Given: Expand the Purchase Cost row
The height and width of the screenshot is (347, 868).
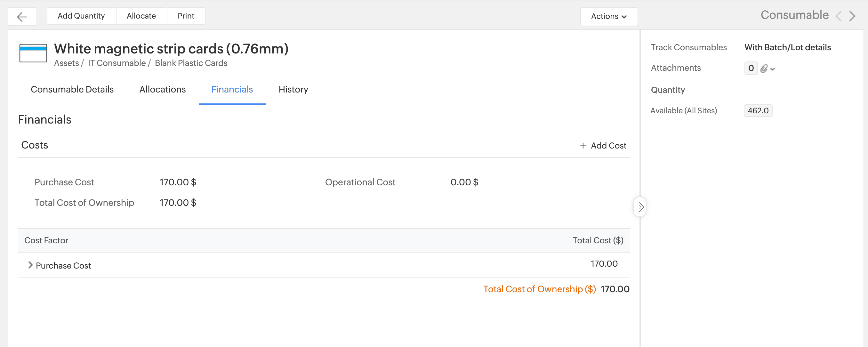Looking at the screenshot, I should click(x=30, y=265).
